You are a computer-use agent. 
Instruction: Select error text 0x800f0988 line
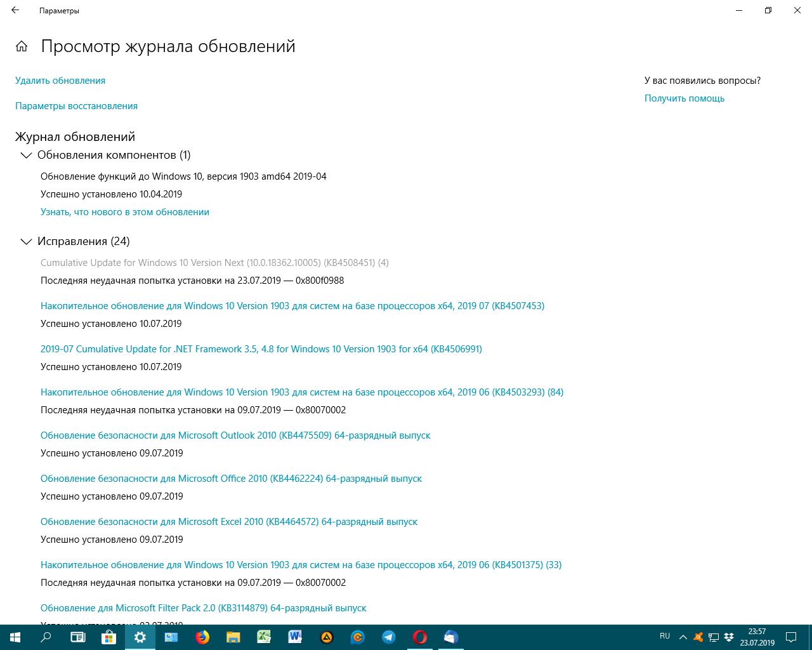click(192, 281)
